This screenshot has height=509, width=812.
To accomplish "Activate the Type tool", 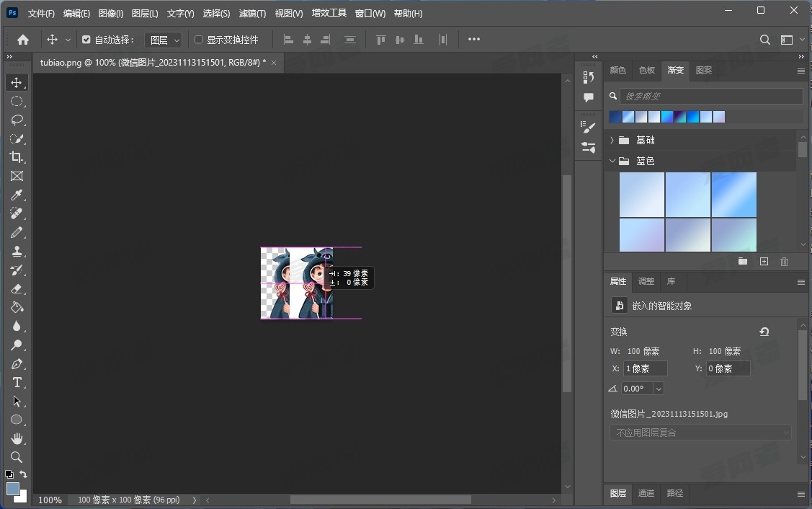I will pos(17,383).
